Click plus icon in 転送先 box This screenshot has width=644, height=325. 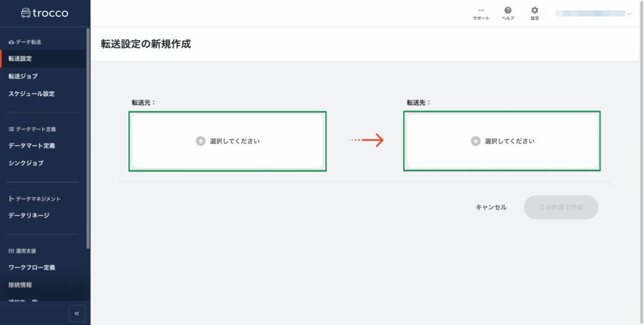[475, 141]
